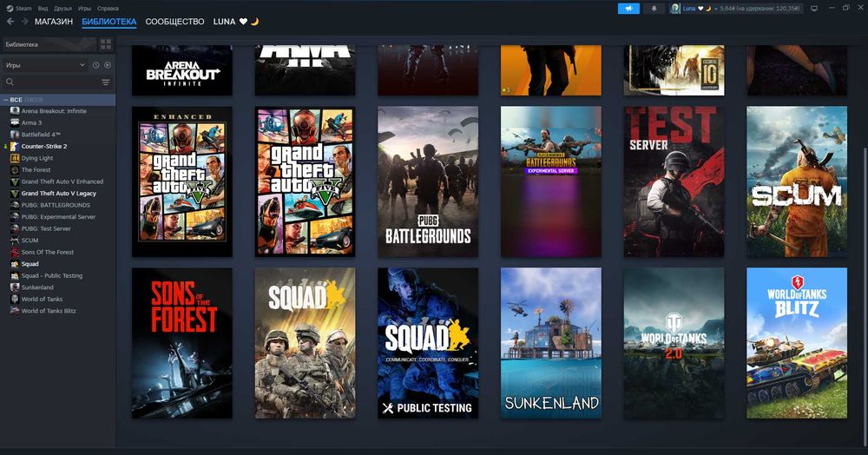The height and width of the screenshot is (455, 868).
Task: Click the Sunkenland sidebar icon
Action: pos(15,287)
